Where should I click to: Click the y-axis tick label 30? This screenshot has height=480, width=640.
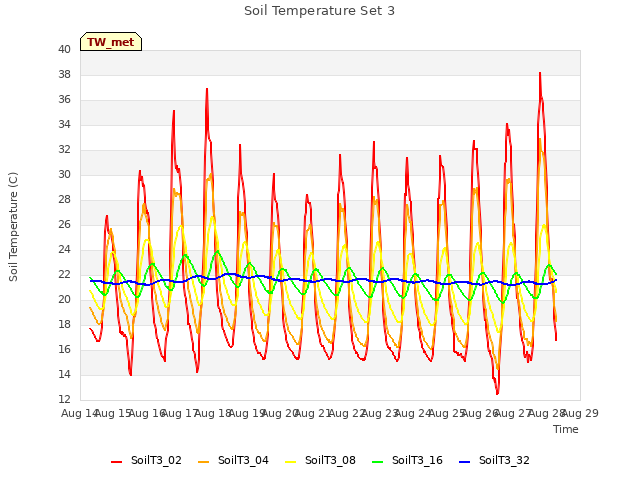[64, 174]
